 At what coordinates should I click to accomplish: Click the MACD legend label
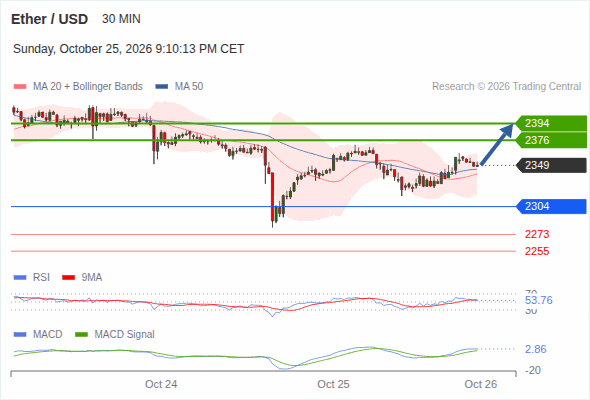tap(47, 334)
